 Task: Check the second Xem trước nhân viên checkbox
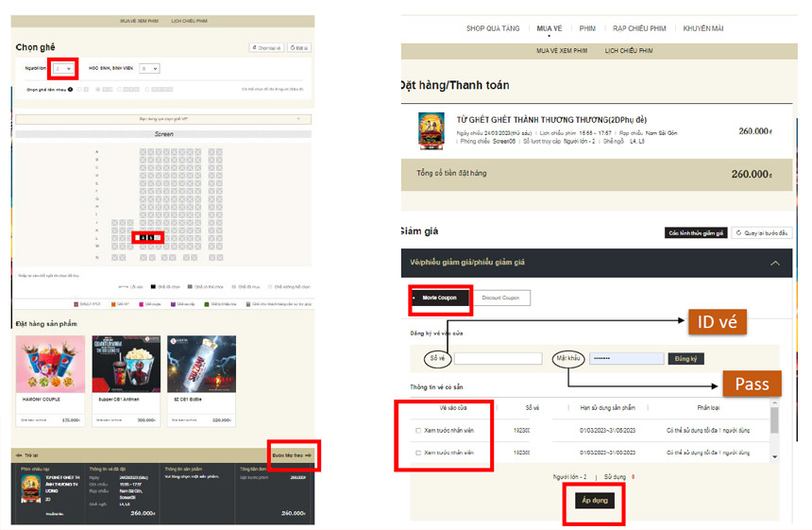click(419, 453)
